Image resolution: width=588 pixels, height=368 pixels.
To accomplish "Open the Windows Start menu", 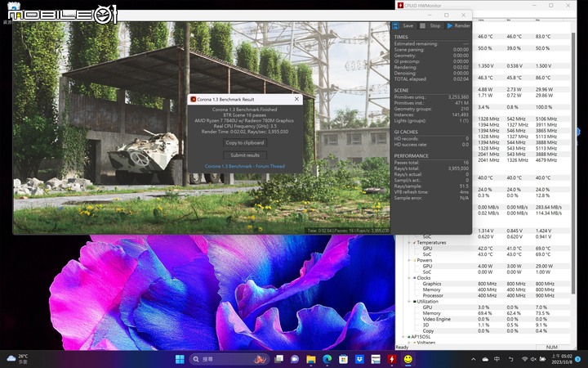I will point(180,359).
